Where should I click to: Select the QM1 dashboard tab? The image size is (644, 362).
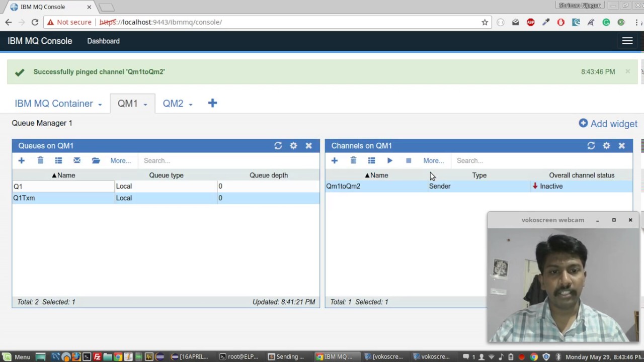click(x=127, y=104)
